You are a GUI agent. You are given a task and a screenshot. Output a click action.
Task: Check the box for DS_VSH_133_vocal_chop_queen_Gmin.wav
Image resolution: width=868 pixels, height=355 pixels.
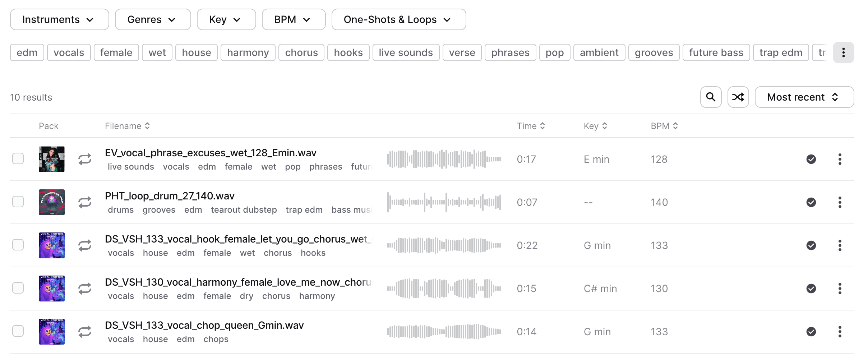coord(18,331)
